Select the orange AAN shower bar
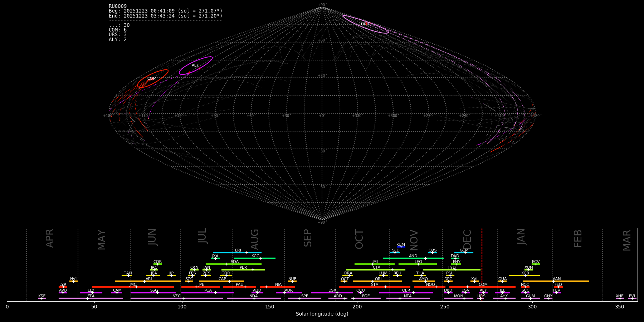This screenshot has width=644, height=322. click(557, 281)
